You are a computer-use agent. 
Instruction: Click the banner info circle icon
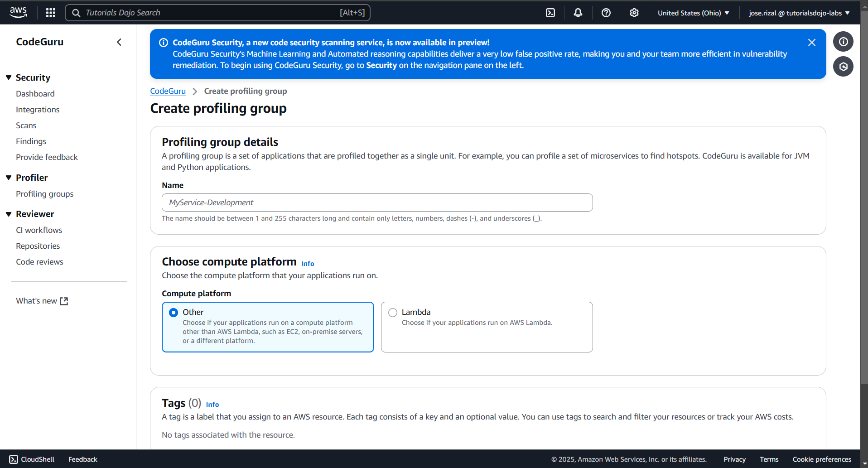click(x=164, y=43)
